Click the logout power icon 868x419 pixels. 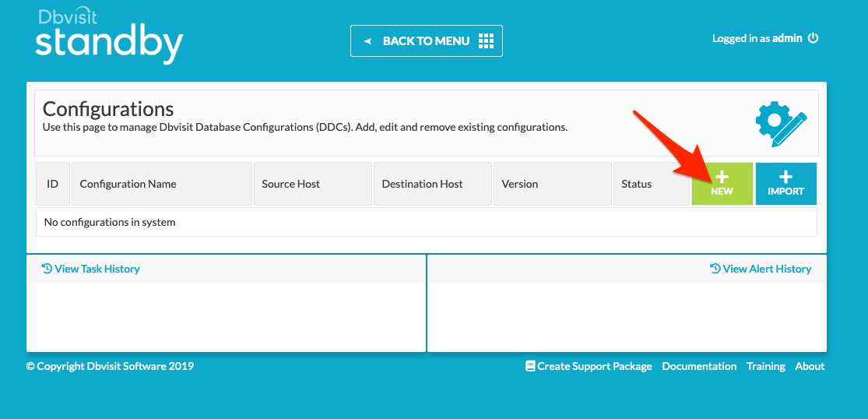(x=813, y=38)
